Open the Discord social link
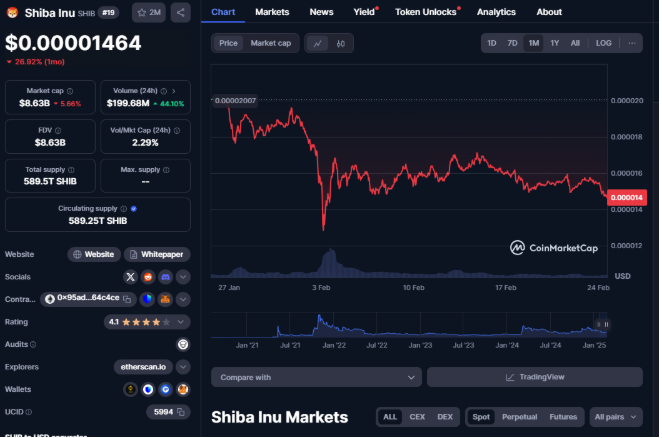 click(165, 276)
